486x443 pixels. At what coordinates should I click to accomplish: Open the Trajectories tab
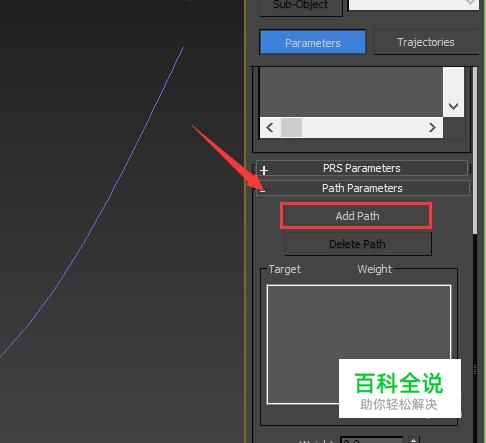[426, 42]
